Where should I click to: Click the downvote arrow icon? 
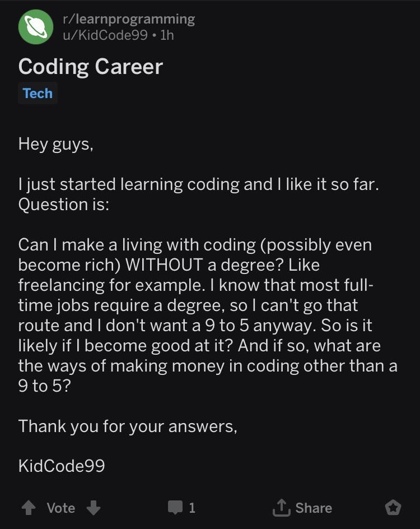tap(94, 507)
